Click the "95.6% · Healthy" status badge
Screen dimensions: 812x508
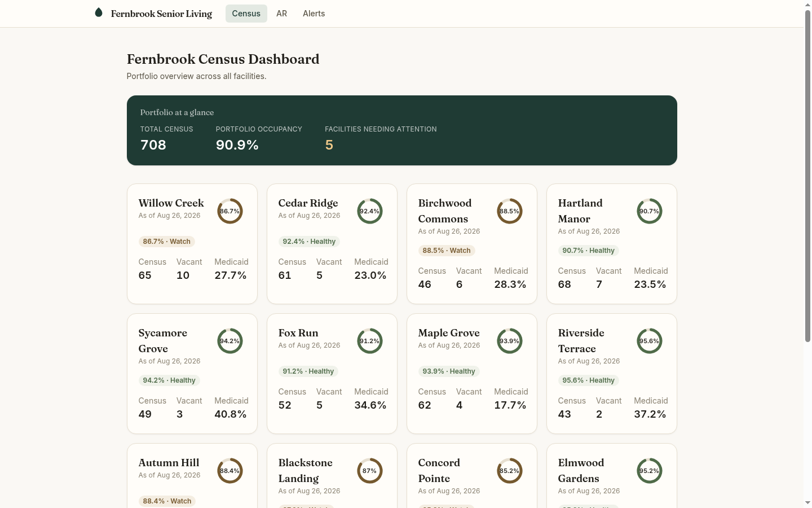589,380
